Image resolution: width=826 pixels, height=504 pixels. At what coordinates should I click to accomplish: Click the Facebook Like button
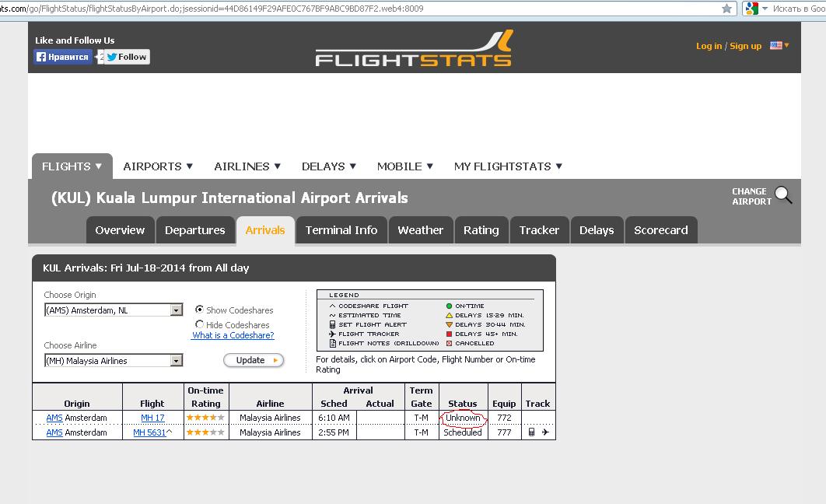(x=63, y=57)
